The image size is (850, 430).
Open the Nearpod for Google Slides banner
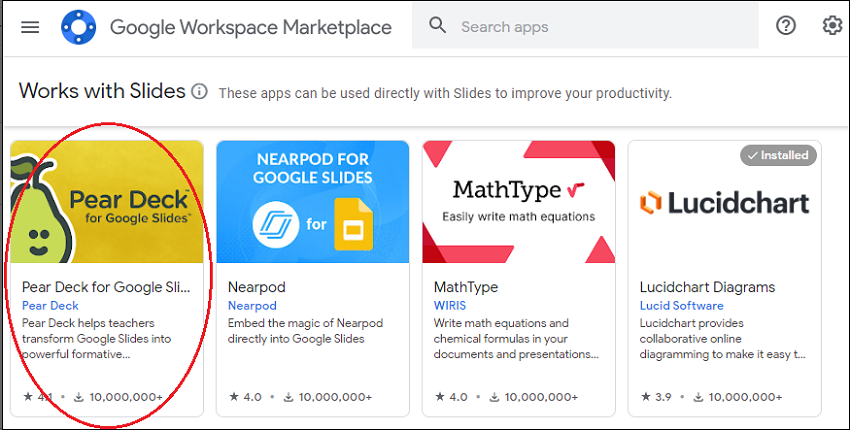[313, 202]
